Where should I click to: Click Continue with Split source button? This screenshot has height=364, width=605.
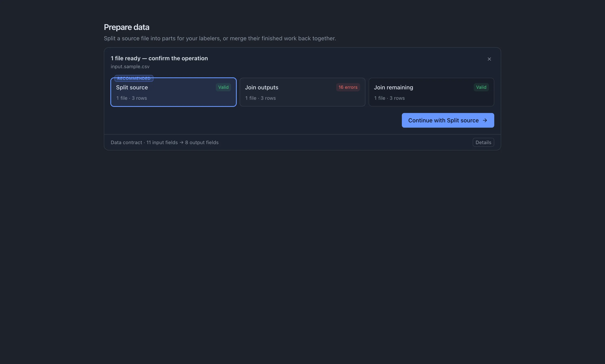448,120
